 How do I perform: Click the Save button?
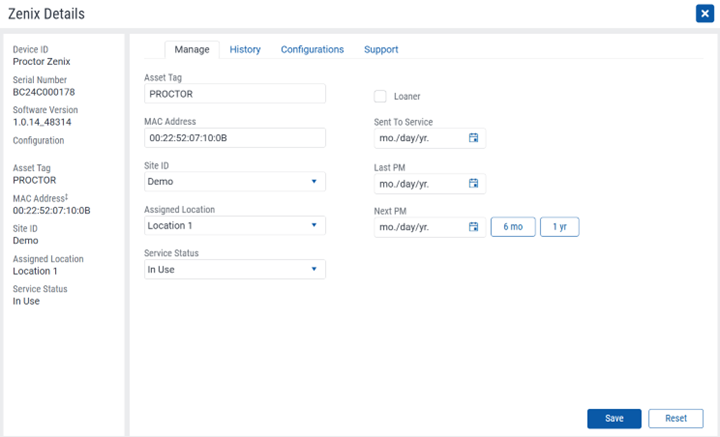[614, 418]
